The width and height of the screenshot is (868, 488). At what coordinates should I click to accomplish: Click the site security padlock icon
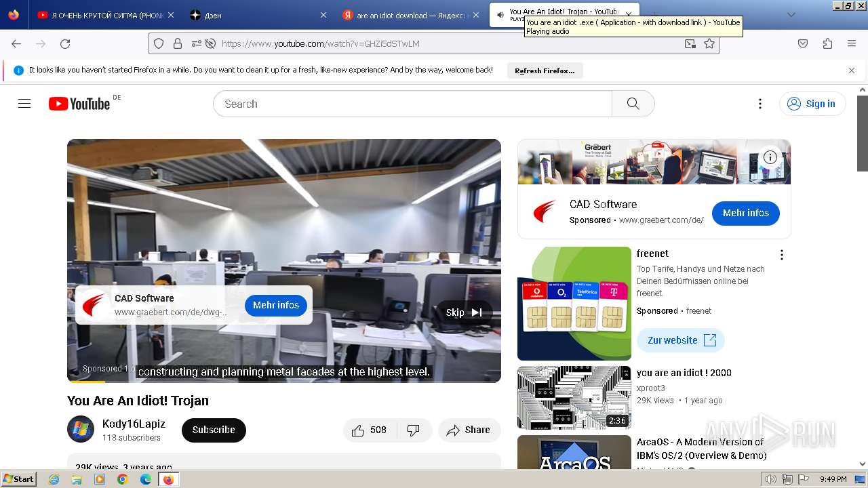point(178,43)
